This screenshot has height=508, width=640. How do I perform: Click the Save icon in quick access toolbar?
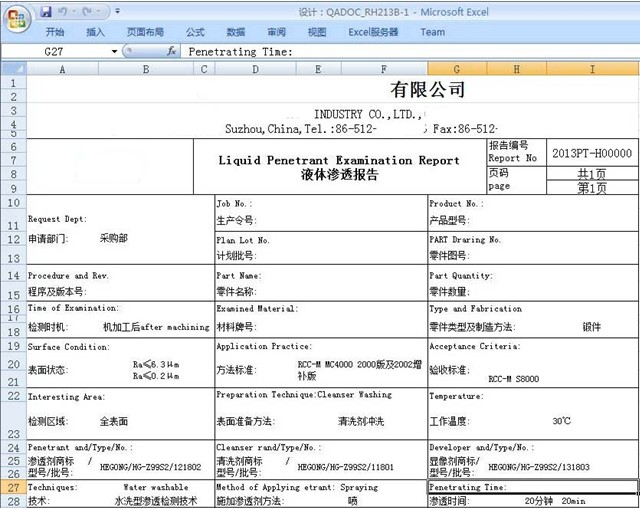(46, 13)
